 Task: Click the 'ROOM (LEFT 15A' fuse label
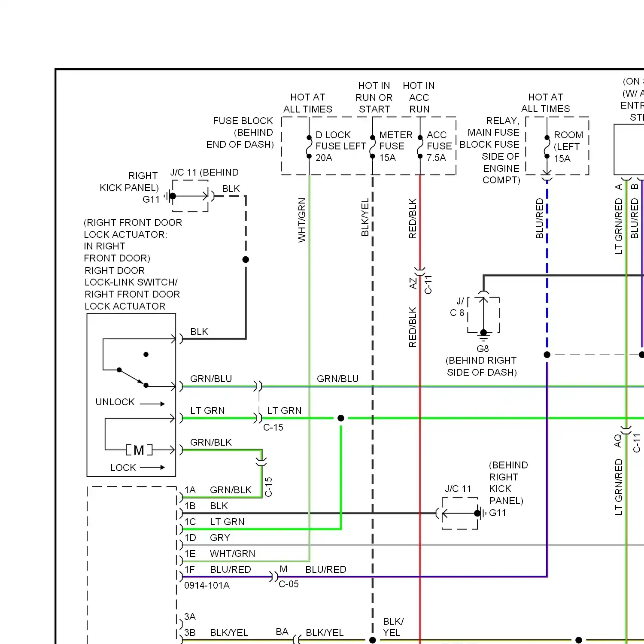coord(568,147)
